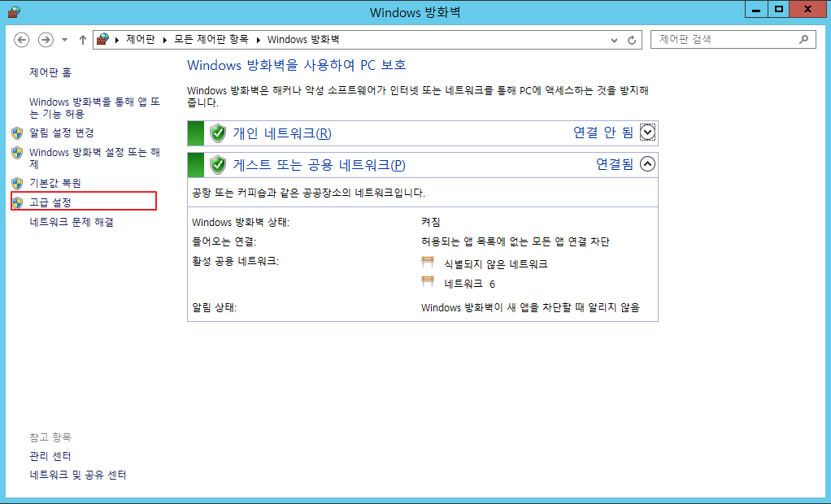Click the bench icon beside 식별되지 않은 네트워크
Viewport: 831px width, 504px height.
pyautogui.click(x=428, y=262)
